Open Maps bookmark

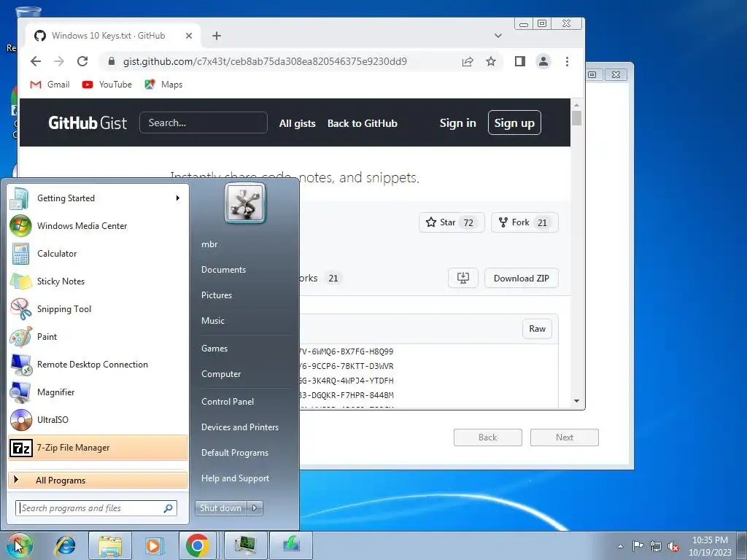click(163, 85)
